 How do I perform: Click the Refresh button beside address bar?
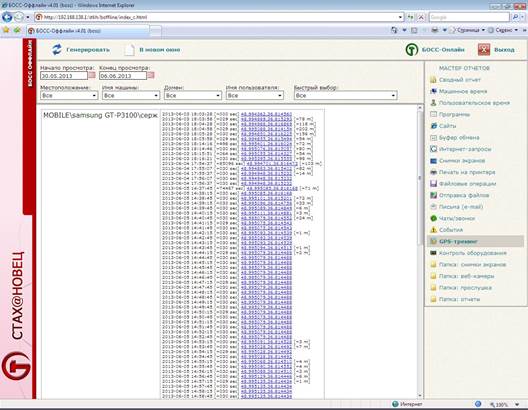pos(410,17)
